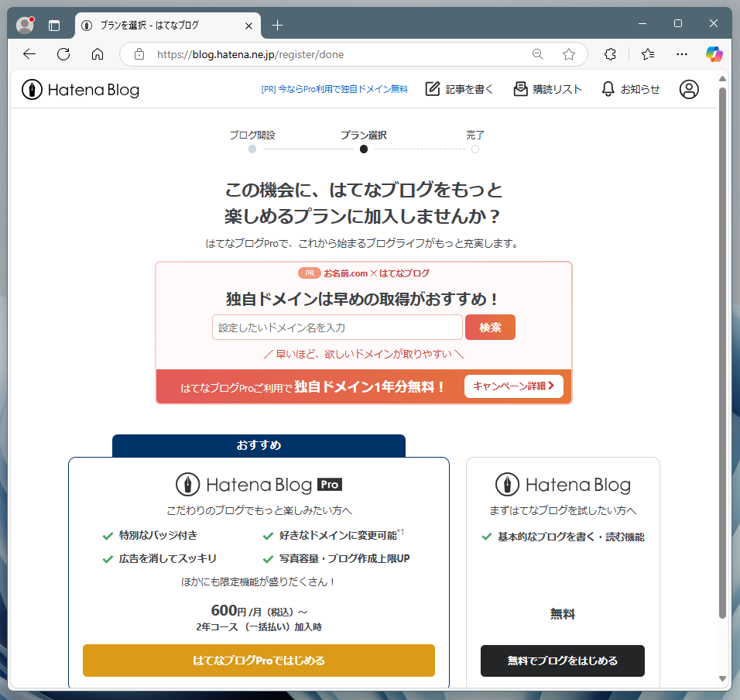The image size is (740, 700).
Task: Open the favorites list icon
Action: pos(648,54)
